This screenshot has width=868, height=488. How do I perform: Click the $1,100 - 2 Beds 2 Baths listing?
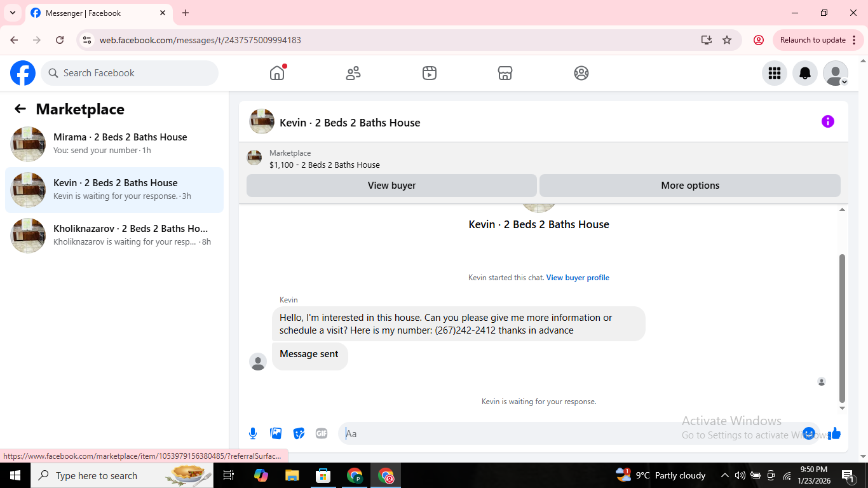coord(325,165)
